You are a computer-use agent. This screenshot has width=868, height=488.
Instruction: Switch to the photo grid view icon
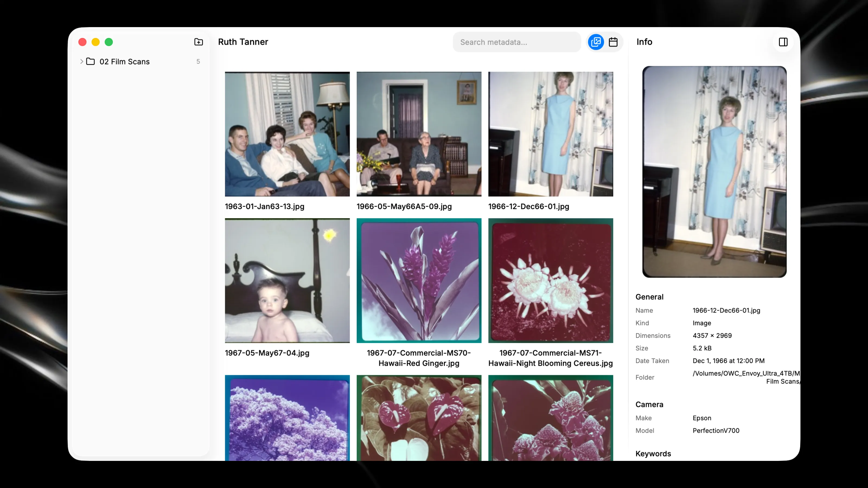pos(596,42)
